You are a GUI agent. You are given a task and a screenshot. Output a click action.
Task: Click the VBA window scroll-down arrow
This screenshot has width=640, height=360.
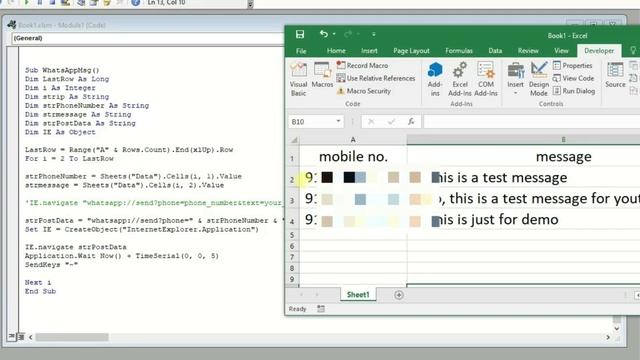click(x=617, y=328)
